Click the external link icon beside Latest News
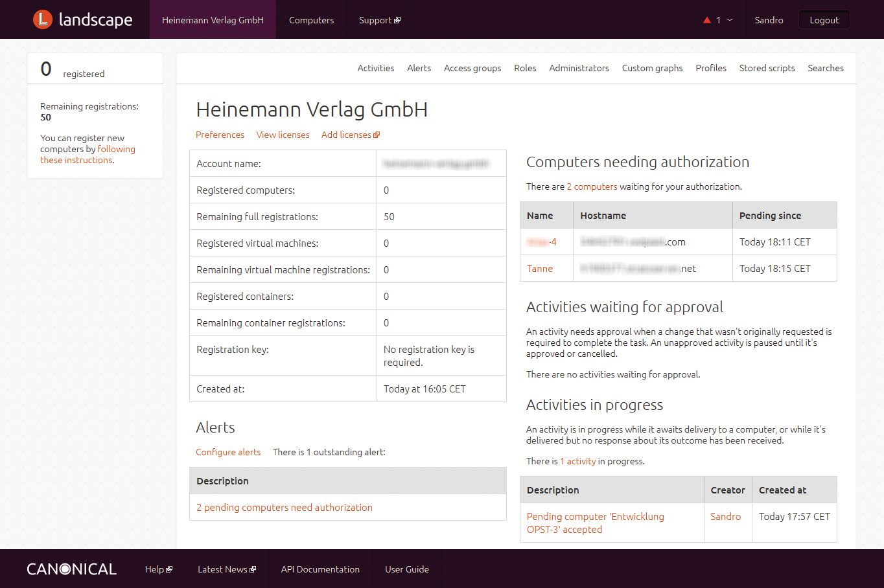The height and width of the screenshot is (588, 884). click(x=252, y=569)
